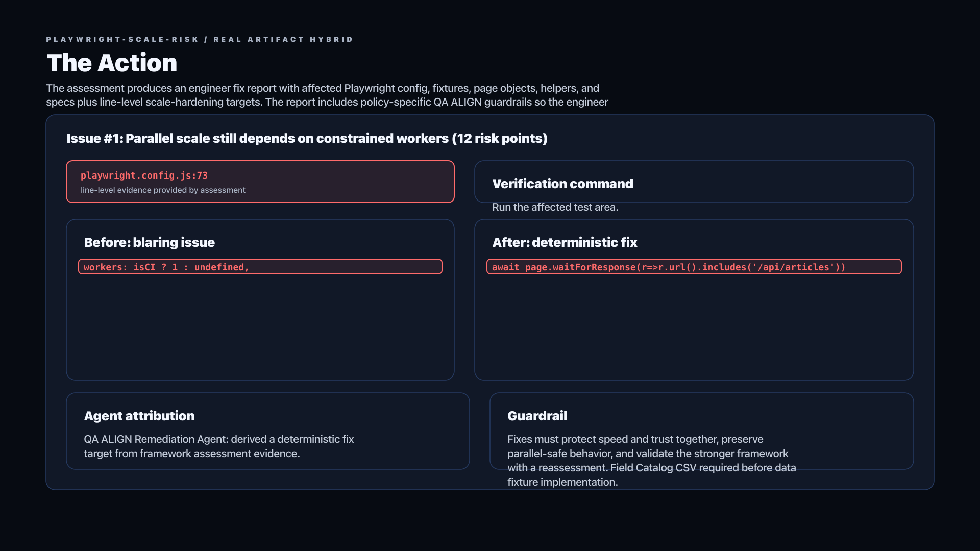Screen dimensions: 980x551
Task: Click the workers: isCI code line
Action: click(x=260, y=267)
